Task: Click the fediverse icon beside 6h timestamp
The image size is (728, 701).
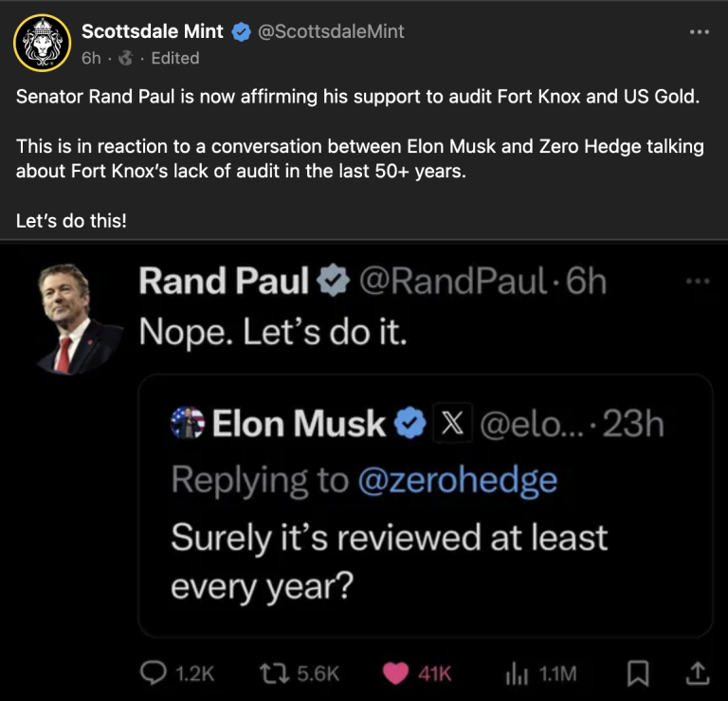Action: click(x=123, y=58)
